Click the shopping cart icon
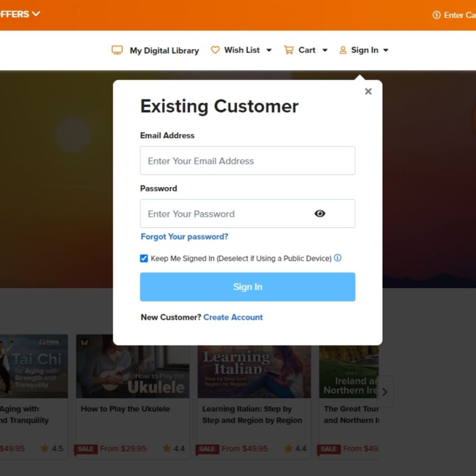 289,50
